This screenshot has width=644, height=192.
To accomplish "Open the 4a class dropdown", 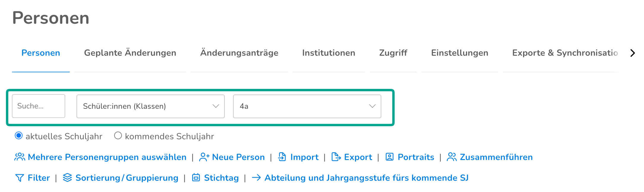I will (x=307, y=106).
